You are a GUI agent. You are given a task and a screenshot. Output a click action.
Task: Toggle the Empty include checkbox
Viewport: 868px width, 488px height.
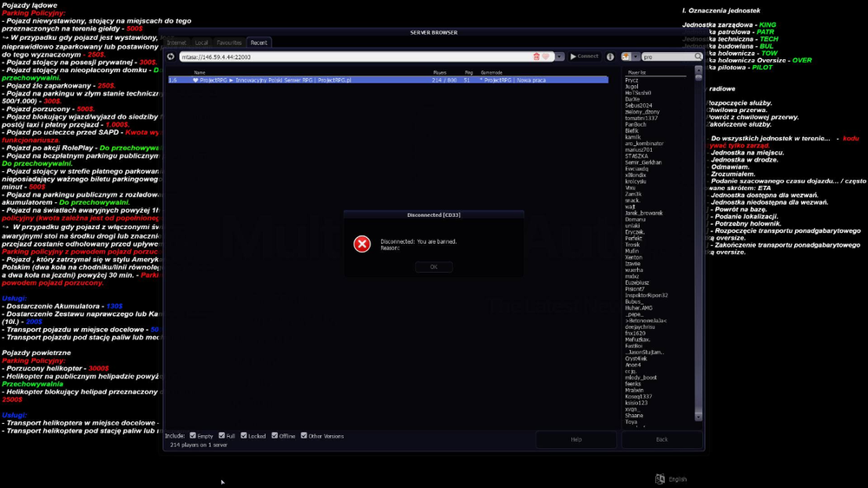193,436
